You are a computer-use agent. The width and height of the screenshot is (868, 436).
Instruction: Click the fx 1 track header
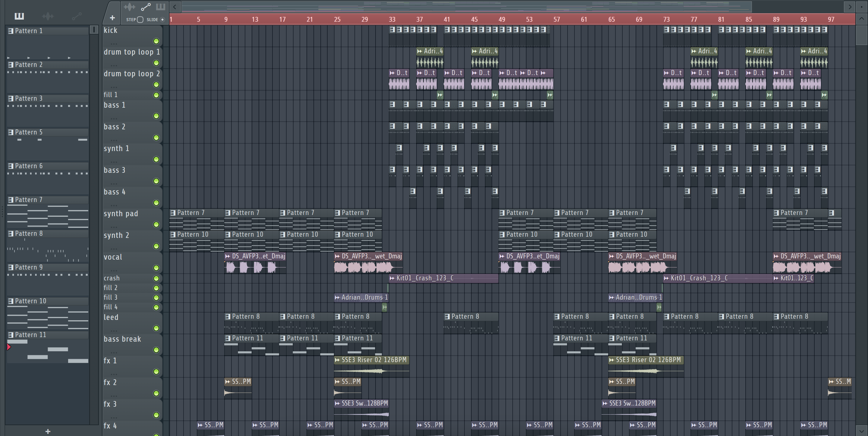(132, 366)
